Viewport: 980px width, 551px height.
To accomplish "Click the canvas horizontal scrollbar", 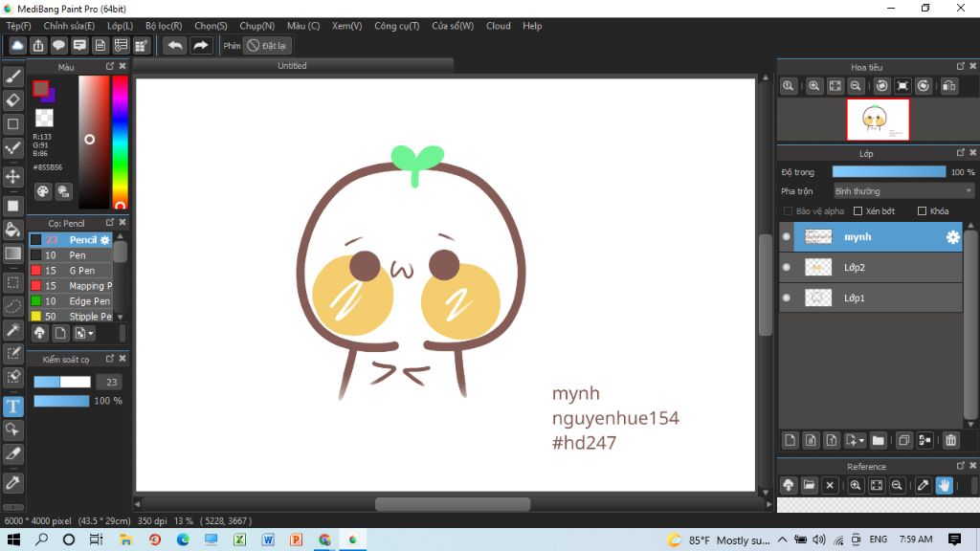I will tap(453, 504).
